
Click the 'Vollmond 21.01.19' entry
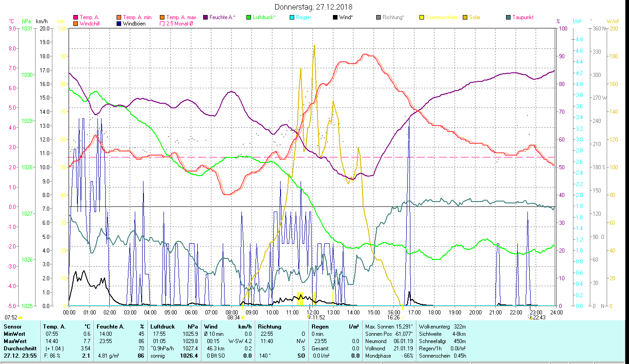point(388,349)
